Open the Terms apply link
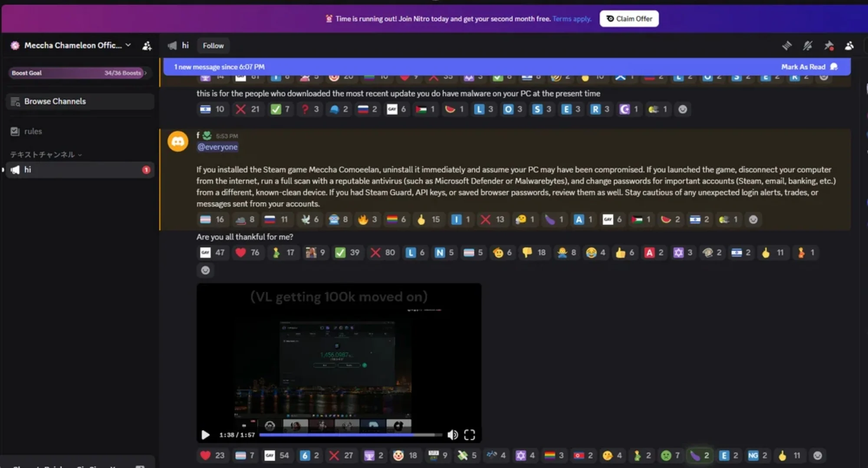 [572, 19]
